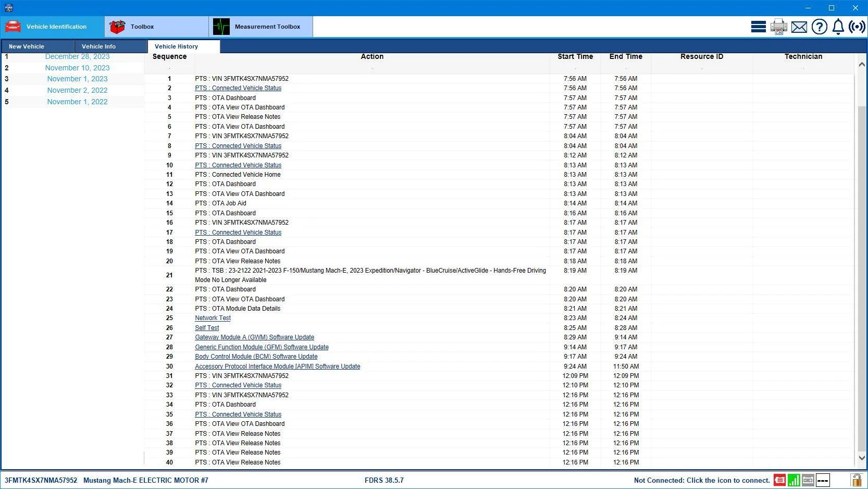Click the Action column header
This screenshot has height=489, width=868.
coord(372,57)
